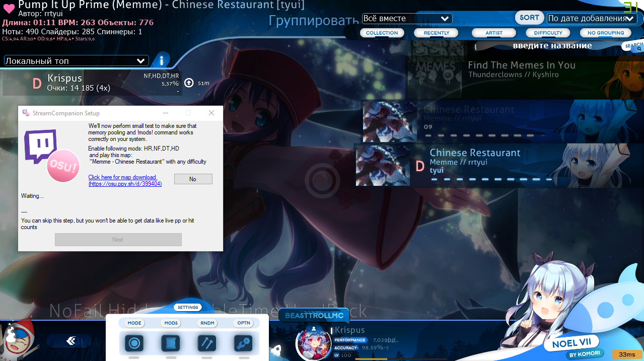Select the game mode circle icon
The height and width of the screenshot is (361, 644).
click(134, 343)
